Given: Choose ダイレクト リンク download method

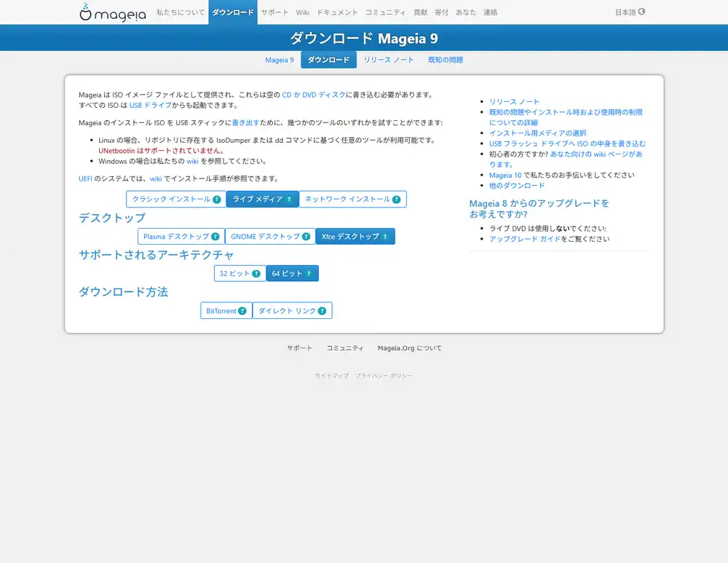Looking at the screenshot, I should coord(293,311).
